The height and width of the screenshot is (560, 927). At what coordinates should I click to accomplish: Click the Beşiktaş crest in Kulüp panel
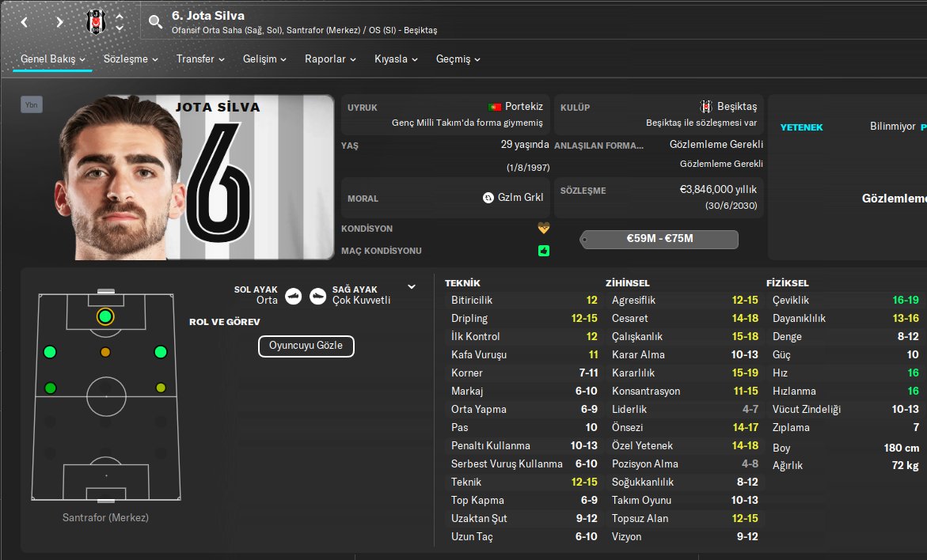(706, 106)
